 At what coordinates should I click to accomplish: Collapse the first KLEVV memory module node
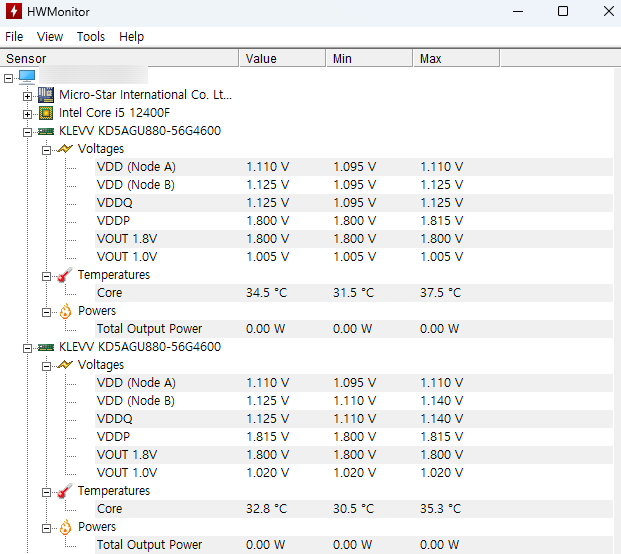[x=27, y=132]
